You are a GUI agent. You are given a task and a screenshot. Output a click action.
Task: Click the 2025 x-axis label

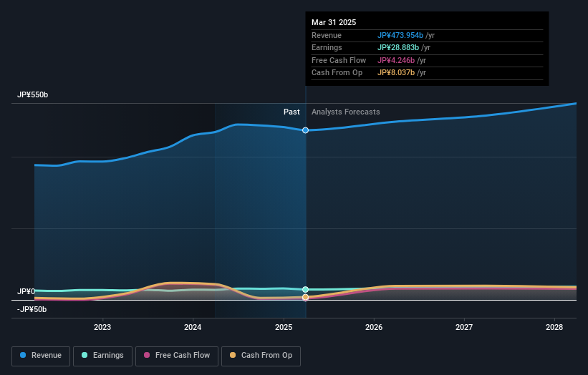point(284,327)
